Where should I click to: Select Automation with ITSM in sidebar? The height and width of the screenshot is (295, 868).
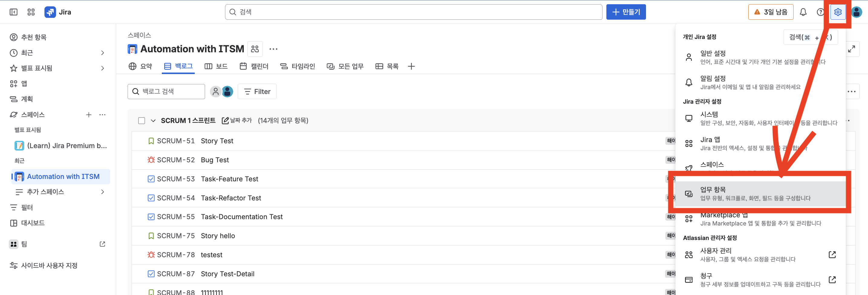(x=61, y=177)
